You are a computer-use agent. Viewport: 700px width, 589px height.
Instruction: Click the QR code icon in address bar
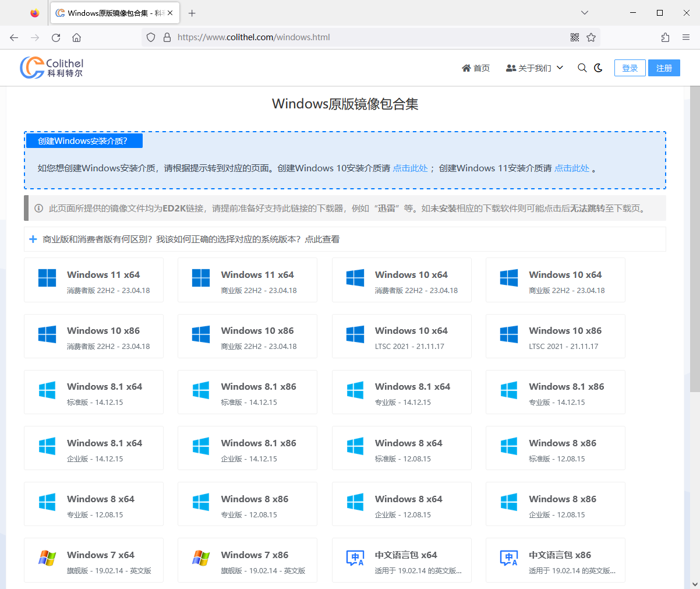point(575,37)
